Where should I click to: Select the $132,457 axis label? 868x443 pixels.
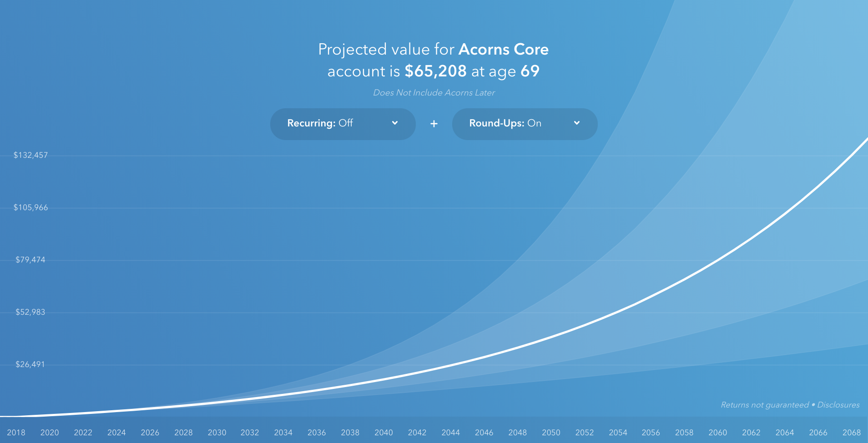tap(31, 155)
